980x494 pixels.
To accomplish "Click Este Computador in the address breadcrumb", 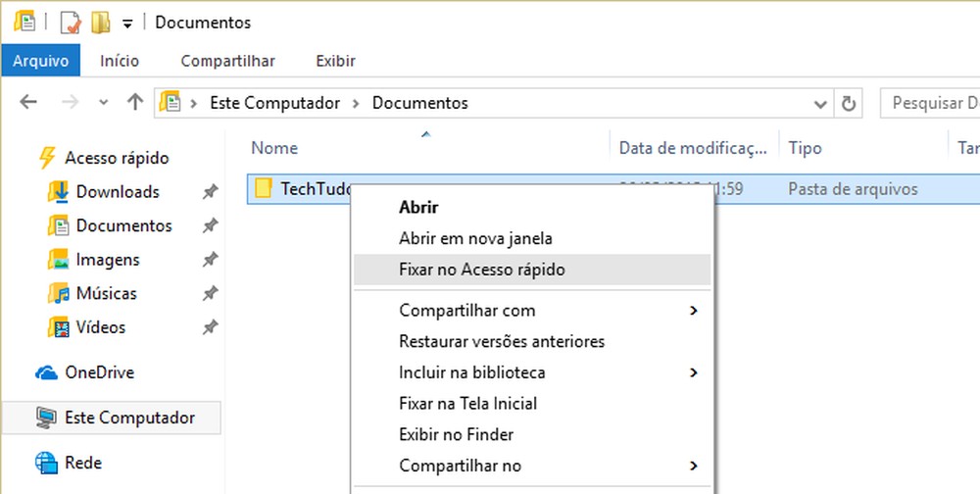I will [x=275, y=103].
